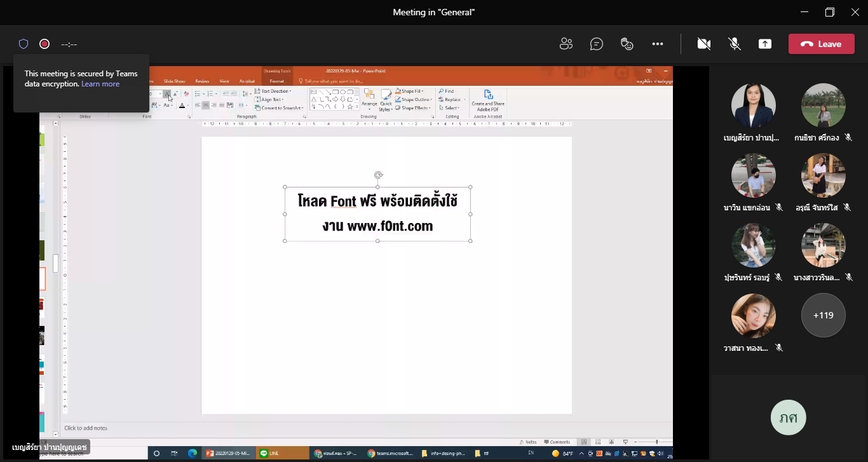
Task: Open the Review ribbon tab
Action: (202, 81)
